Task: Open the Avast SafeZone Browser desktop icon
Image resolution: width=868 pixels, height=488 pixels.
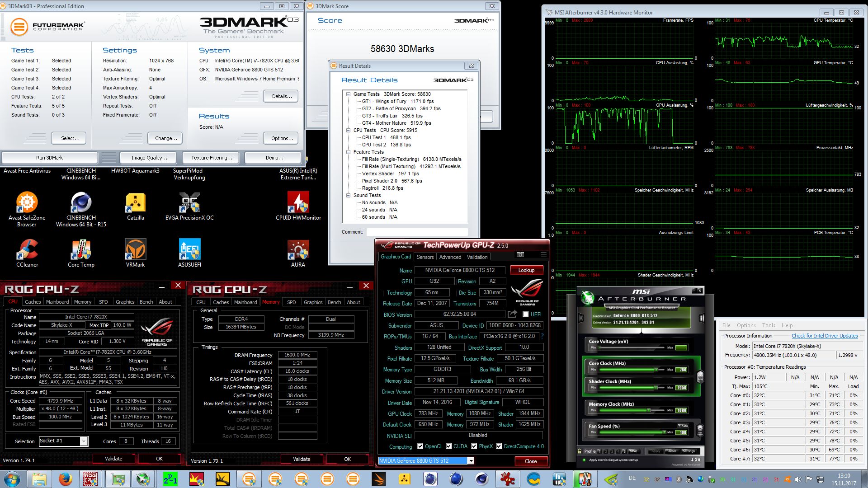Action: [x=27, y=209]
